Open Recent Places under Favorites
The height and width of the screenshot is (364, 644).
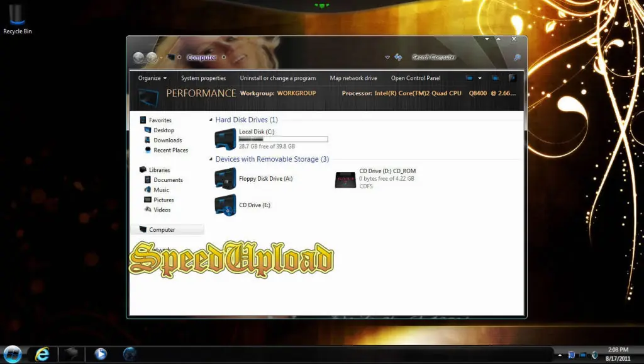click(x=171, y=150)
